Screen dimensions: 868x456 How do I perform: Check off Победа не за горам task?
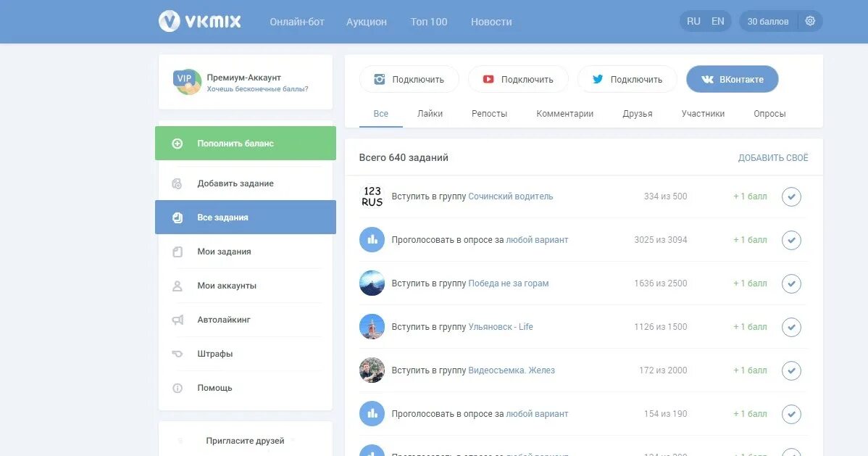click(791, 283)
